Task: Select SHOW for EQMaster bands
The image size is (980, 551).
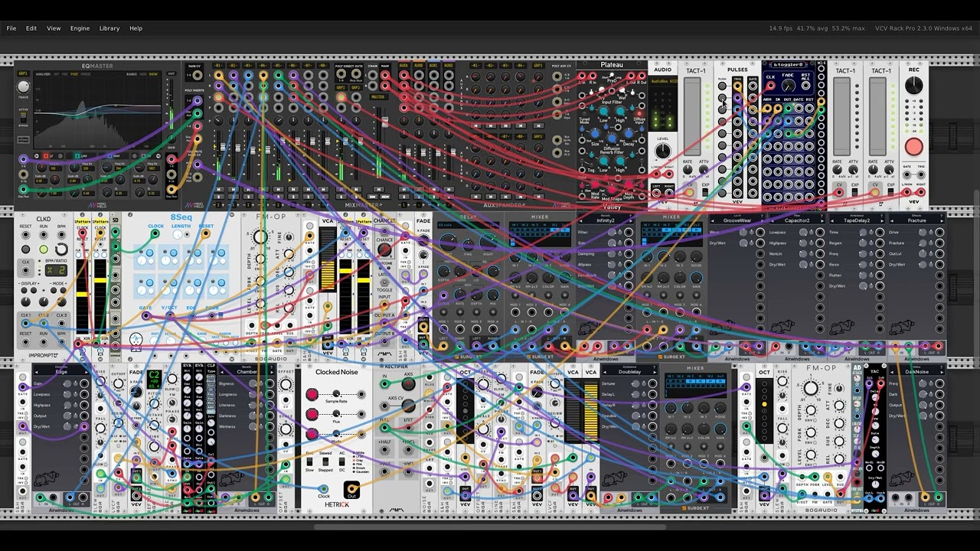Action: pyautogui.click(x=153, y=74)
